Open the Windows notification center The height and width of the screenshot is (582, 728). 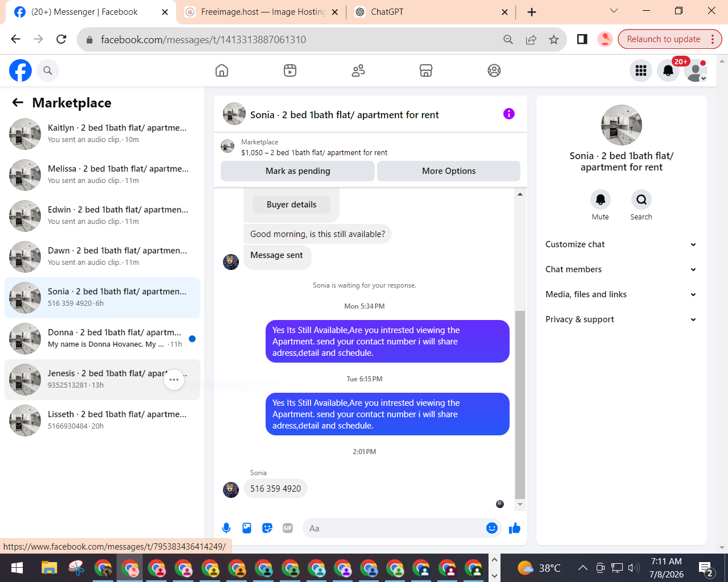pyautogui.click(x=707, y=568)
